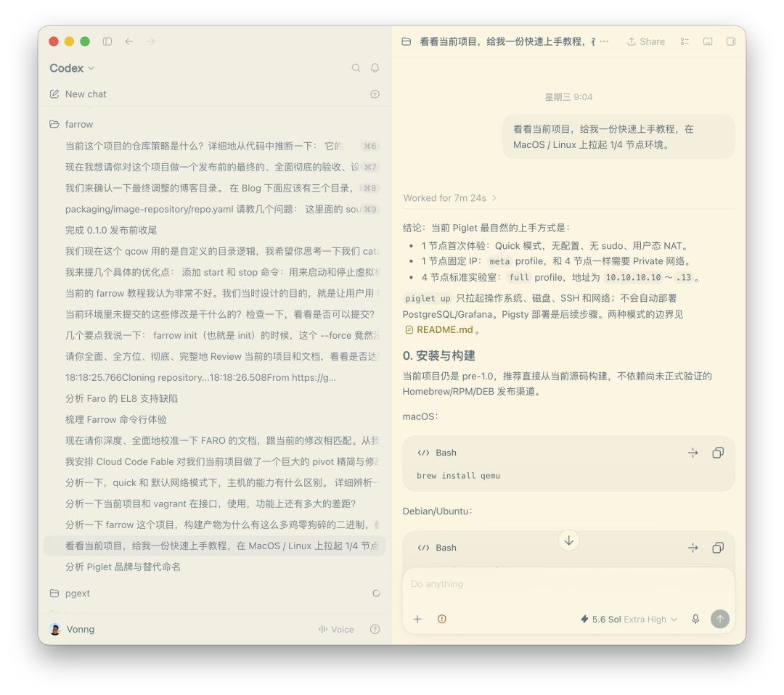Toggle the bottom panel icon in header
784x695 pixels.
pyautogui.click(x=708, y=41)
